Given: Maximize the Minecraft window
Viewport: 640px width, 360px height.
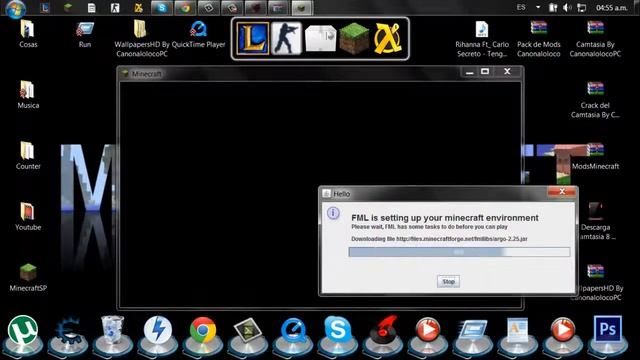Looking at the screenshot, I should [x=485, y=72].
